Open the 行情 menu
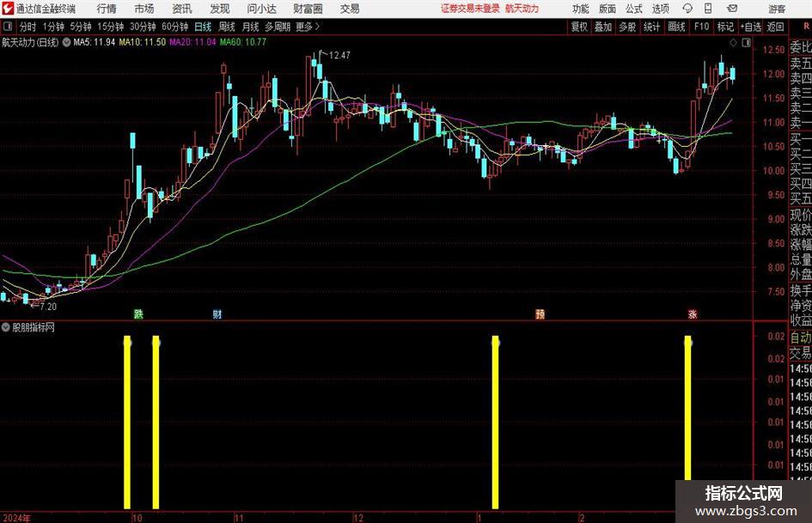Image resolution: width=812 pixels, height=523 pixels. (x=107, y=9)
